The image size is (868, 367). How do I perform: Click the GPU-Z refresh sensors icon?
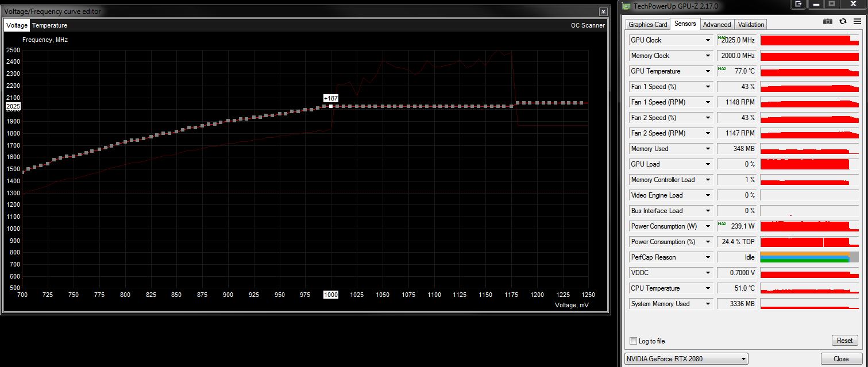click(843, 21)
